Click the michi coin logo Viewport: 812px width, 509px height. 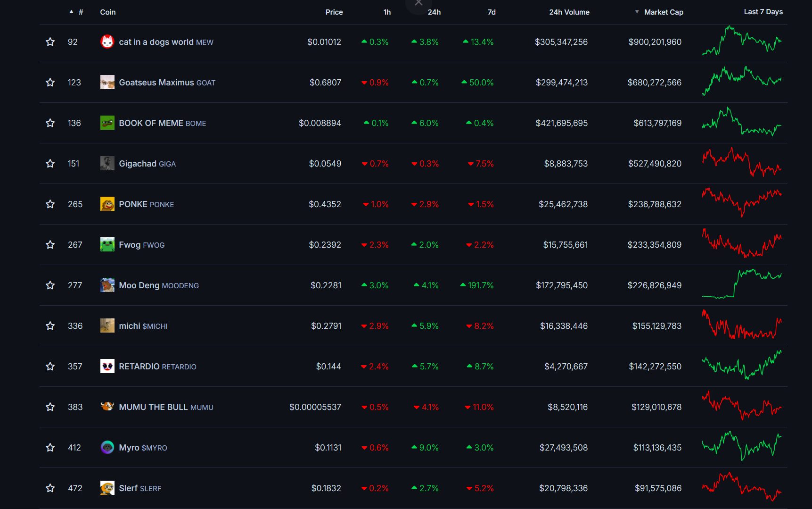tap(107, 326)
